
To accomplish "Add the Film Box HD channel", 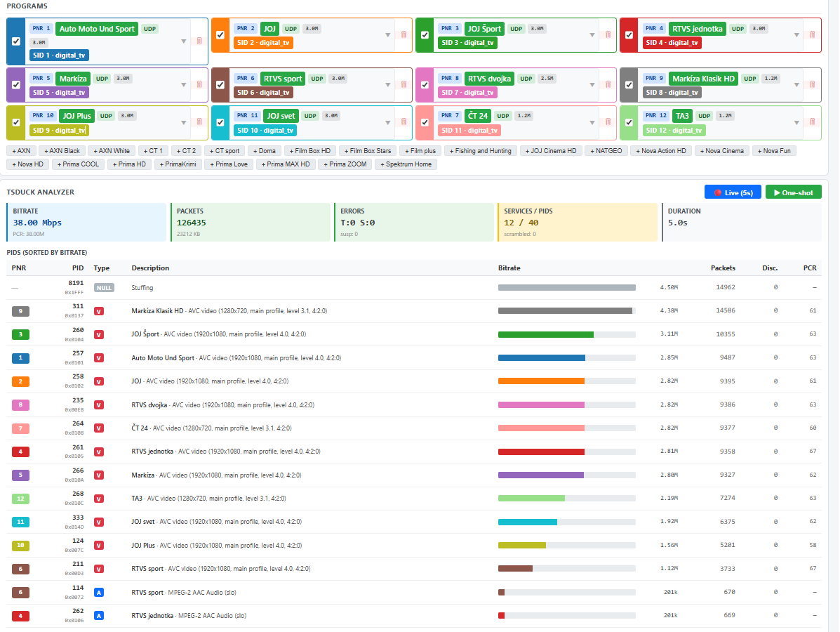I will coord(310,151).
